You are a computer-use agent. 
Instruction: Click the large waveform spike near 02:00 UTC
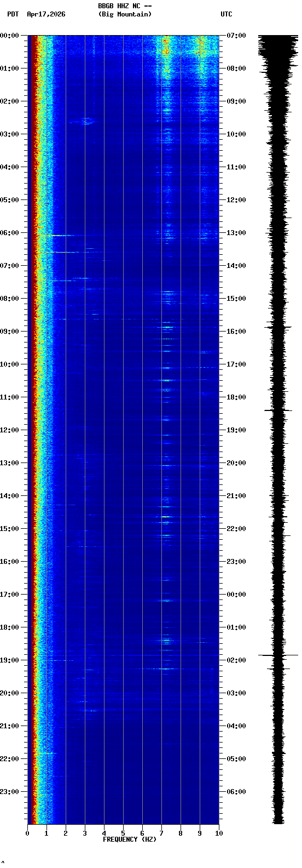tap(278, 655)
